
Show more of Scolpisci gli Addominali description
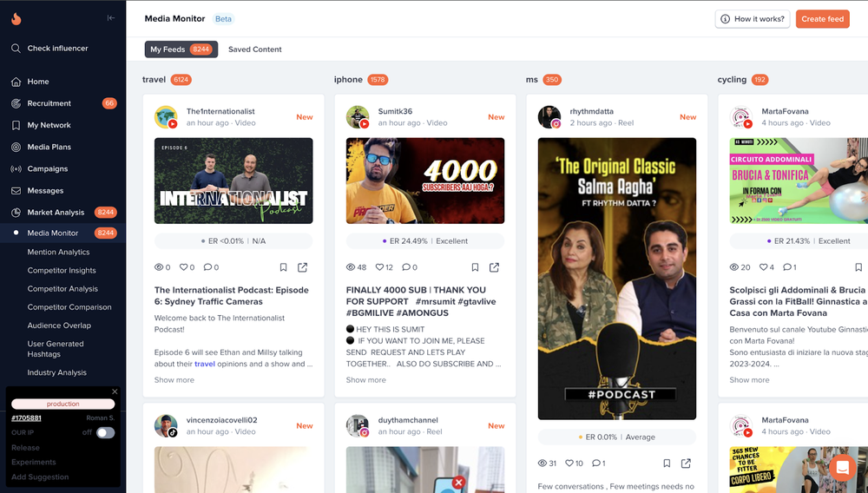click(x=749, y=379)
